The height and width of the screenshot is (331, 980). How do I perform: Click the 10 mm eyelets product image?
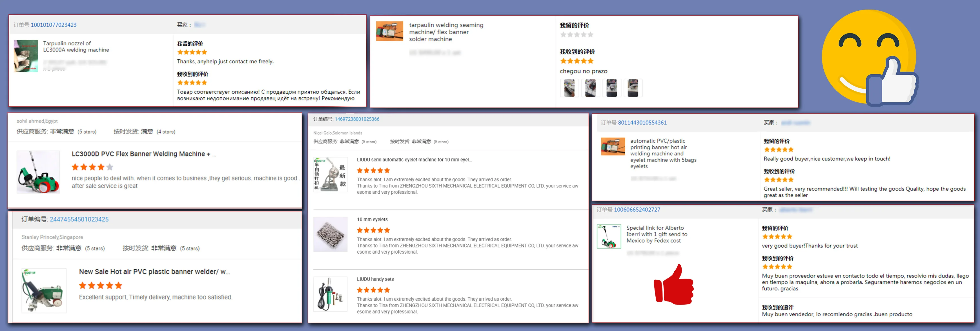tap(330, 234)
